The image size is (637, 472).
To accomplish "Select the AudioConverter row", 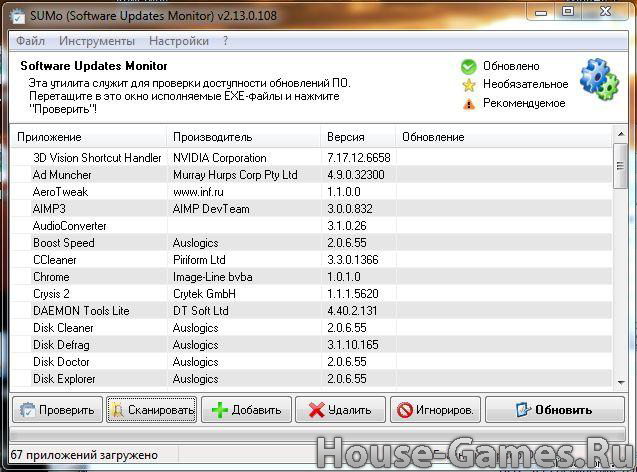I will point(312,226).
